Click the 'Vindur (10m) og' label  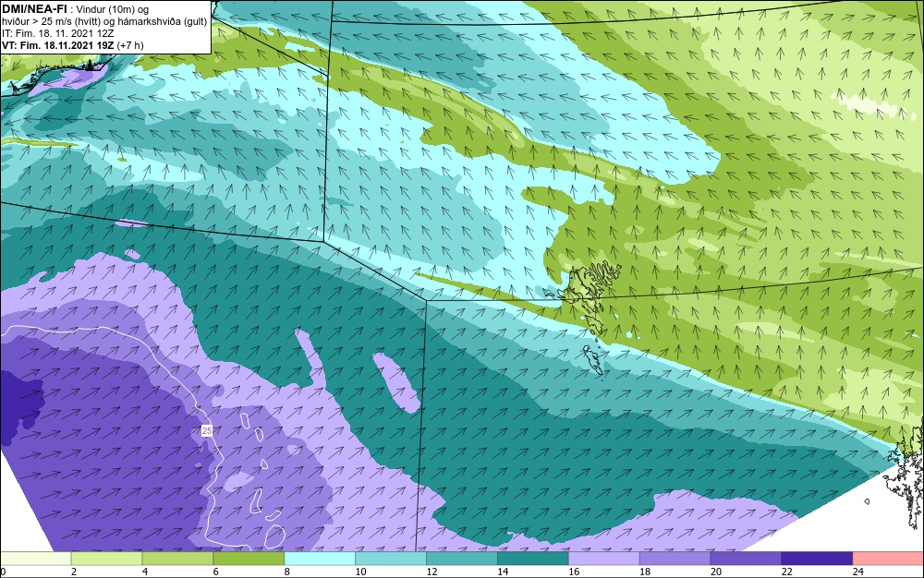pyautogui.click(x=113, y=9)
